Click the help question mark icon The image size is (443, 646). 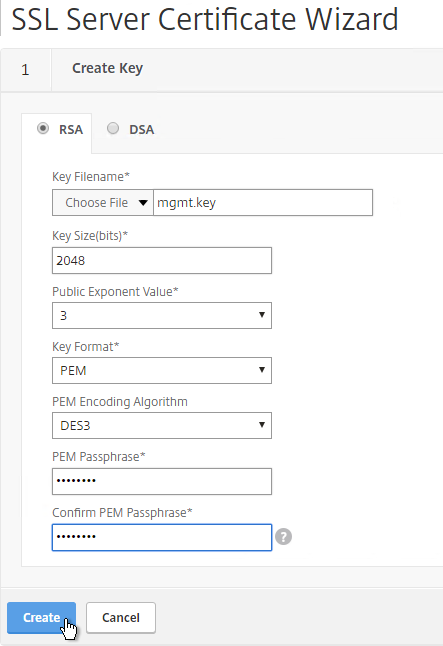pos(284,537)
